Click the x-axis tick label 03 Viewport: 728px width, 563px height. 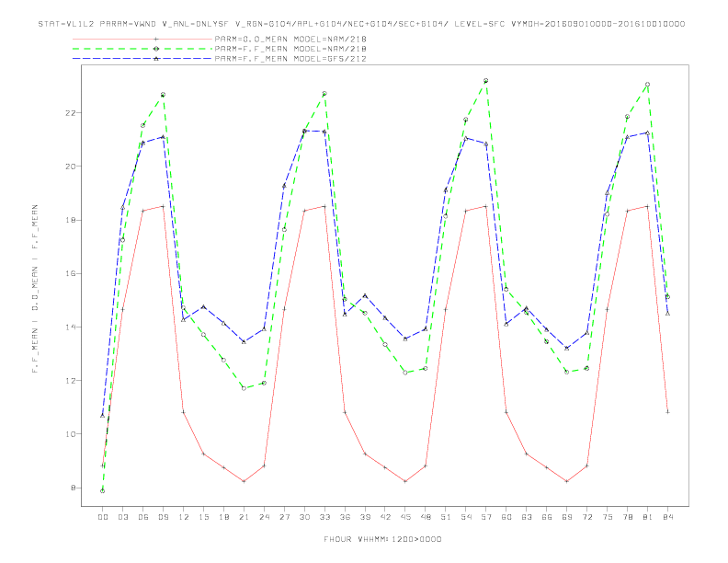[122, 517]
